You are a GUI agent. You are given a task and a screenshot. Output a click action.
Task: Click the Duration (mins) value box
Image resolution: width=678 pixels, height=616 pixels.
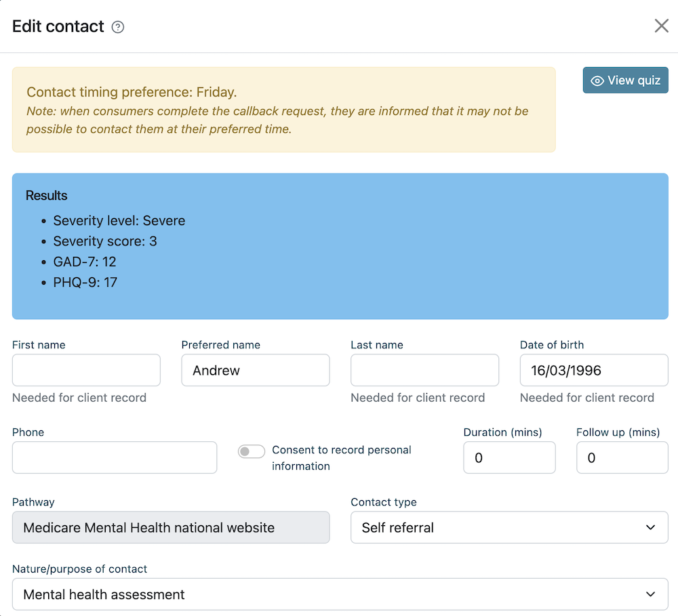pos(509,457)
